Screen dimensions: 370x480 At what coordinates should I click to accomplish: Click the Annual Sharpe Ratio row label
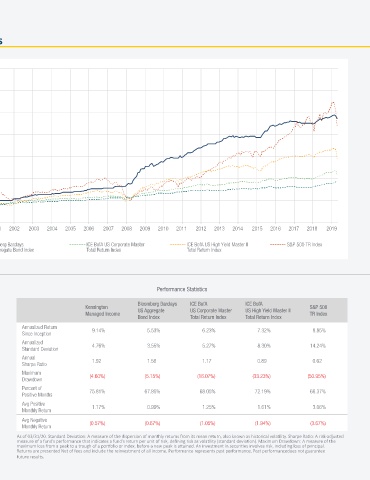point(34,361)
